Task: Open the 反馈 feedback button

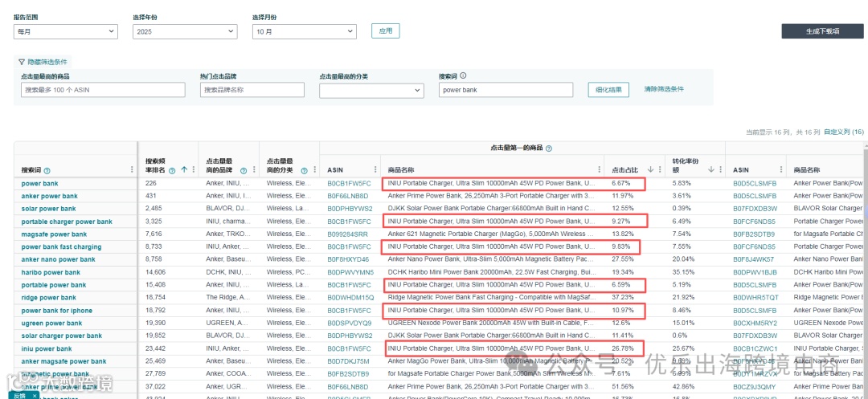Action: coord(20,396)
